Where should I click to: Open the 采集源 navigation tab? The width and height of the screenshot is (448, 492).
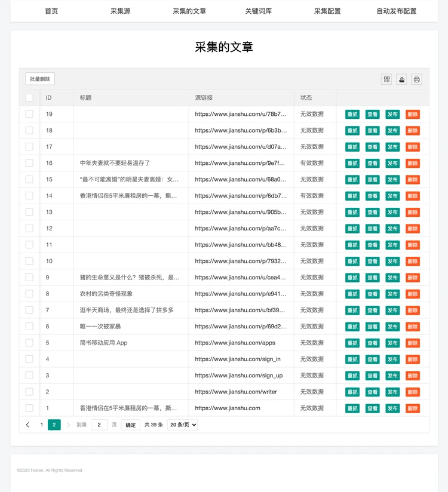tap(120, 11)
